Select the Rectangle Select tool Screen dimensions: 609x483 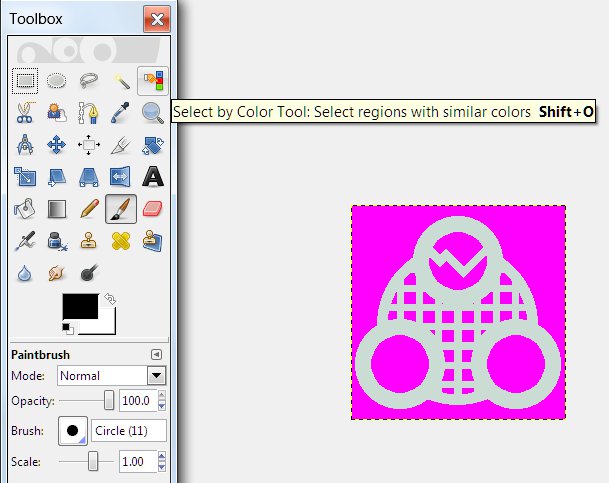click(26, 81)
